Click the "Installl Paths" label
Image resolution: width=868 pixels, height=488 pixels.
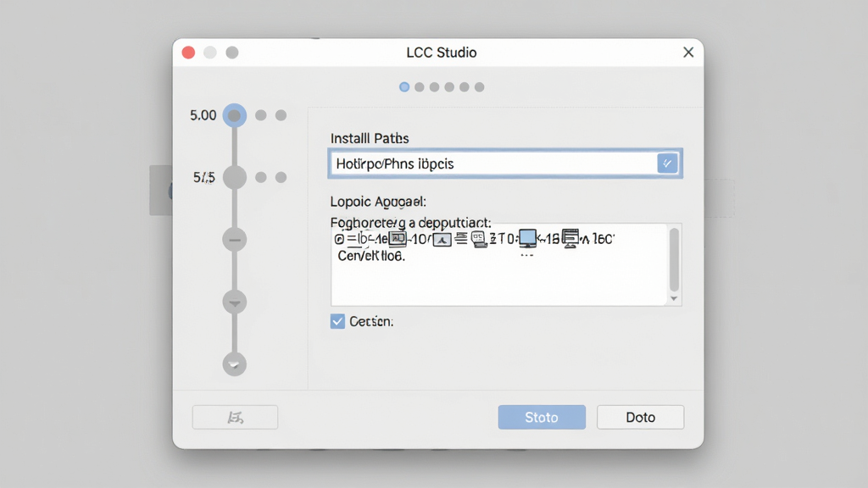point(370,138)
